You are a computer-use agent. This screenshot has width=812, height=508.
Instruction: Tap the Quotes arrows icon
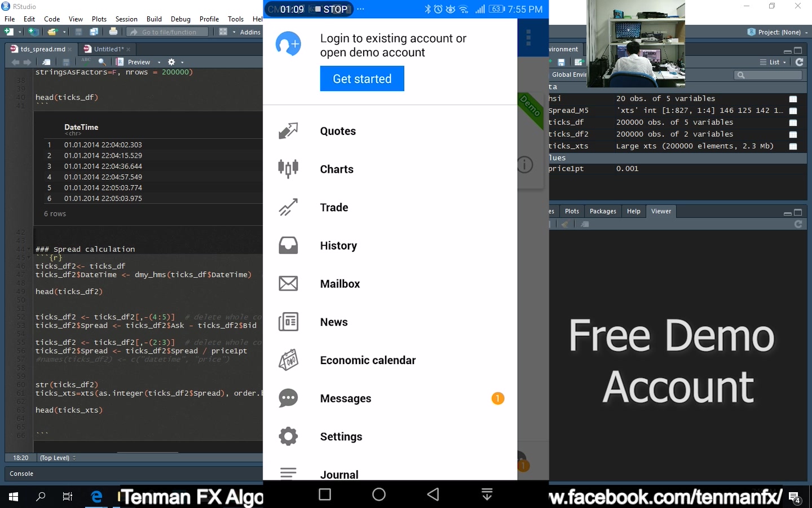(x=288, y=131)
